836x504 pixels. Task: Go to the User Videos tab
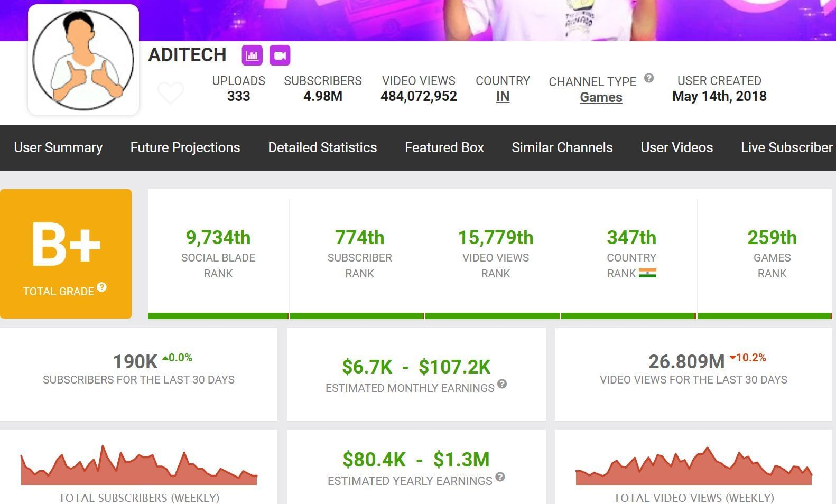tap(676, 147)
